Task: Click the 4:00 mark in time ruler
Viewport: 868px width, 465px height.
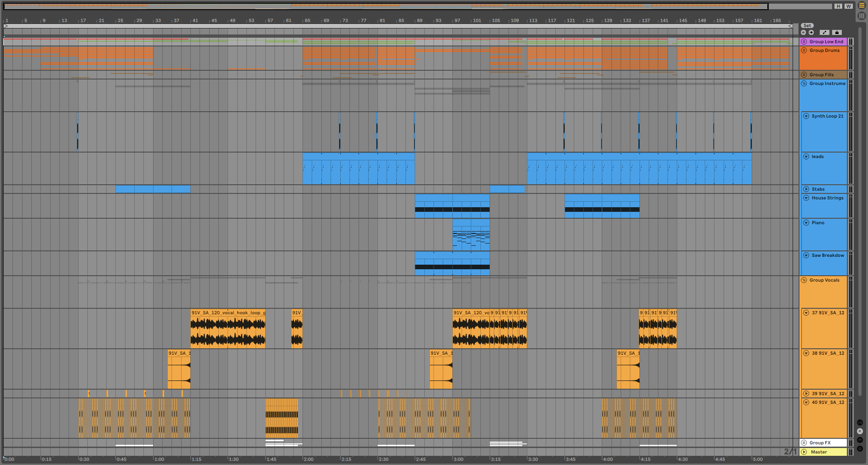Action: pyautogui.click(x=608, y=459)
